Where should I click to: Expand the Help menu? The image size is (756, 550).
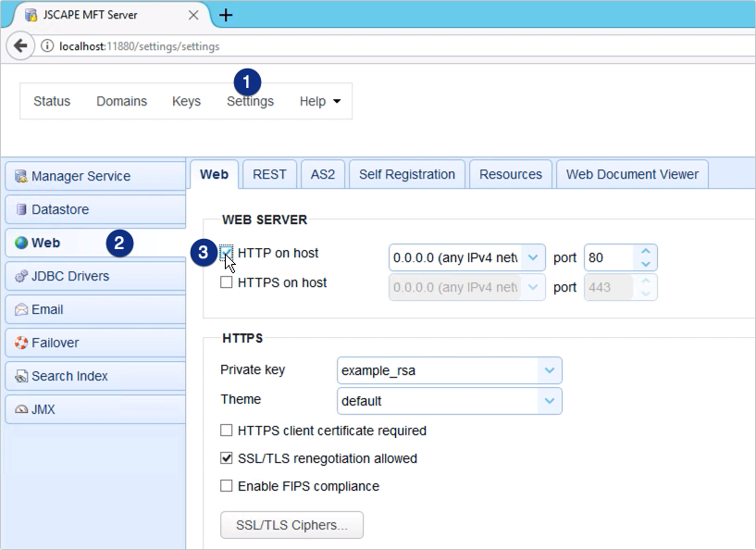click(x=320, y=101)
